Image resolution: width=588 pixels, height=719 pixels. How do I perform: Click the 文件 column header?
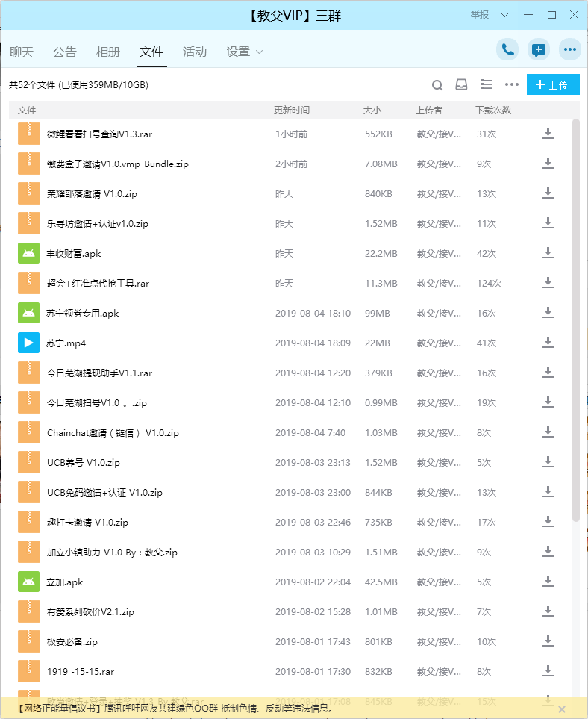[27, 110]
